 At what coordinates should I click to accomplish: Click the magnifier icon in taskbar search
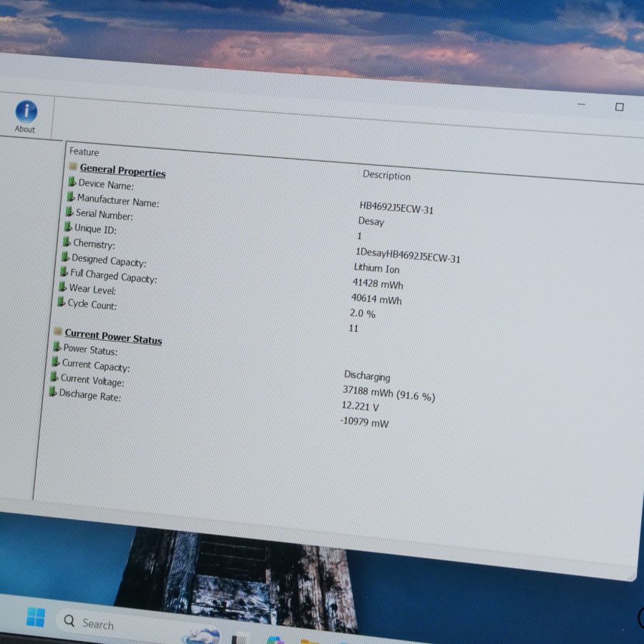69,620
